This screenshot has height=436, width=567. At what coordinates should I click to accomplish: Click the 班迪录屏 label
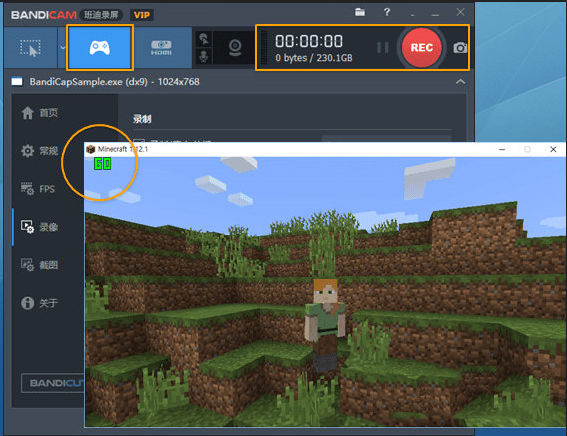[x=101, y=15]
